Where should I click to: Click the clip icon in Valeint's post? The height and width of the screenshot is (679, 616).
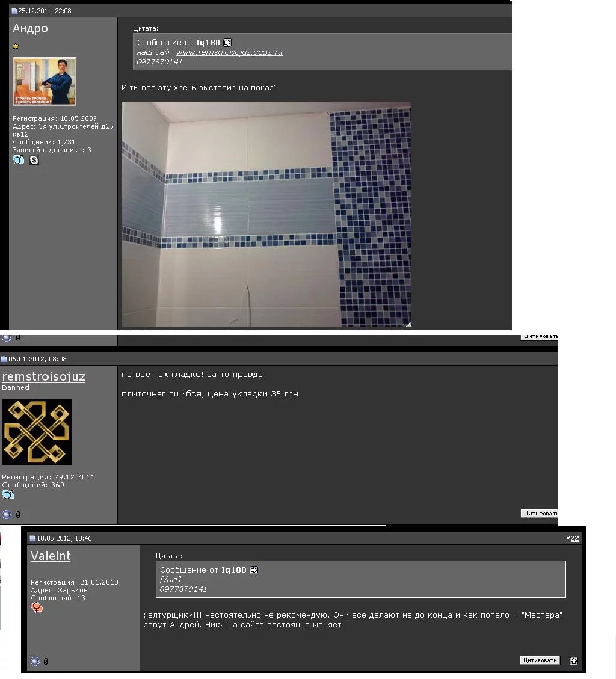46,661
